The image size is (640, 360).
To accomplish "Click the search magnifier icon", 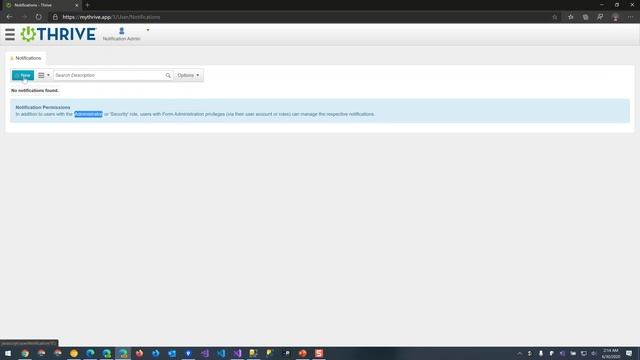I will [x=168, y=75].
